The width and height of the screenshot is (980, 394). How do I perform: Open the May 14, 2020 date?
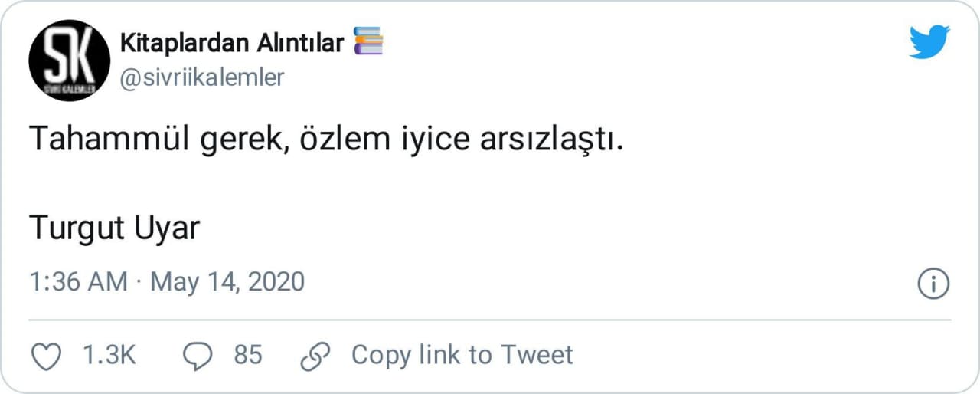pos(227,282)
